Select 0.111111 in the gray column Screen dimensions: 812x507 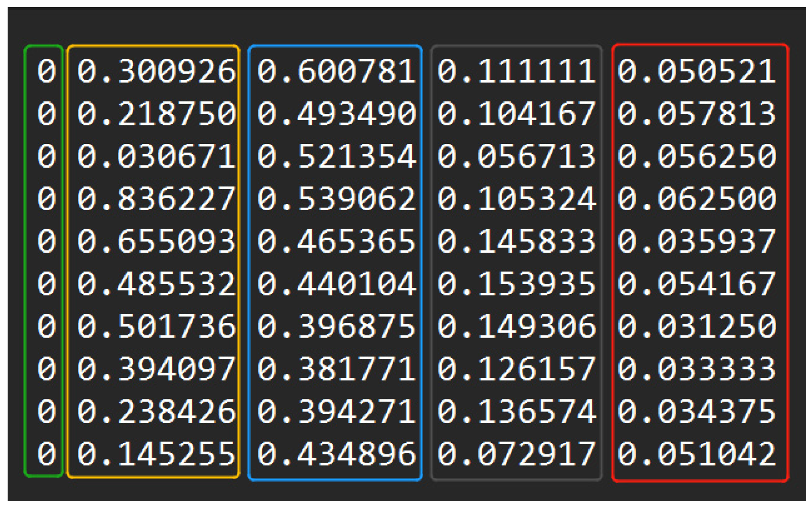516,71
